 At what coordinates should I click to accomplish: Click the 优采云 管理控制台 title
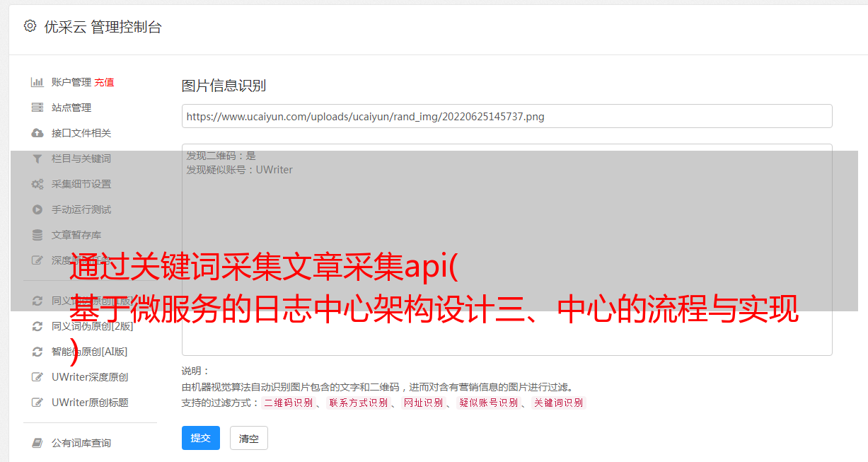click(x=103, y=27)
